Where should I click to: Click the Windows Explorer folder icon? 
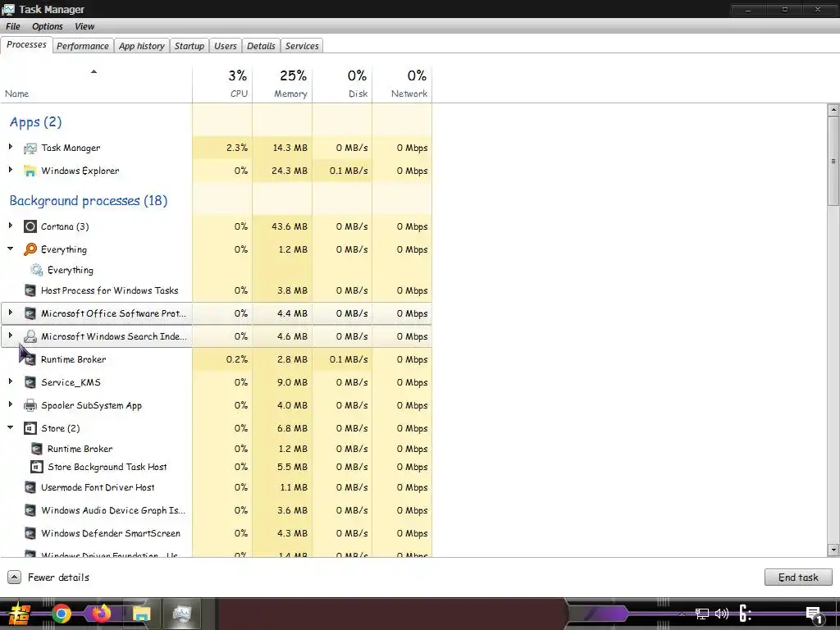click(30, 171)
